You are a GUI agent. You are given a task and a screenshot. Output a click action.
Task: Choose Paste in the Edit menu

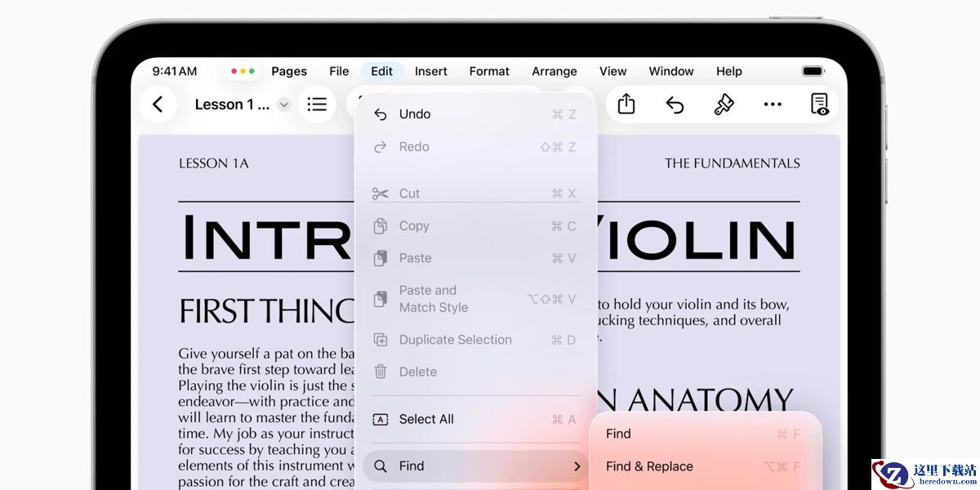coord(476,258)
